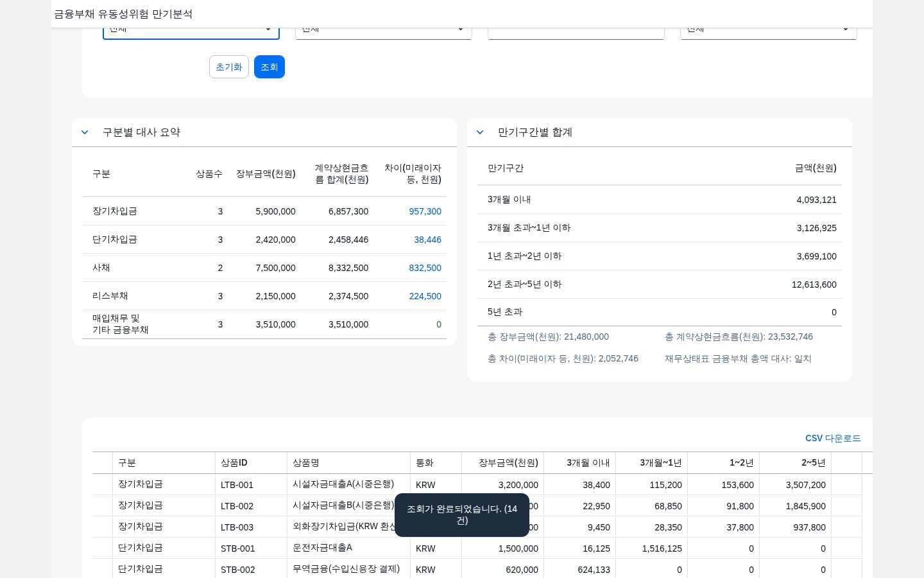
Task: Collapse the 구분별 대사 요약 panel chevron
Action: 85,132
